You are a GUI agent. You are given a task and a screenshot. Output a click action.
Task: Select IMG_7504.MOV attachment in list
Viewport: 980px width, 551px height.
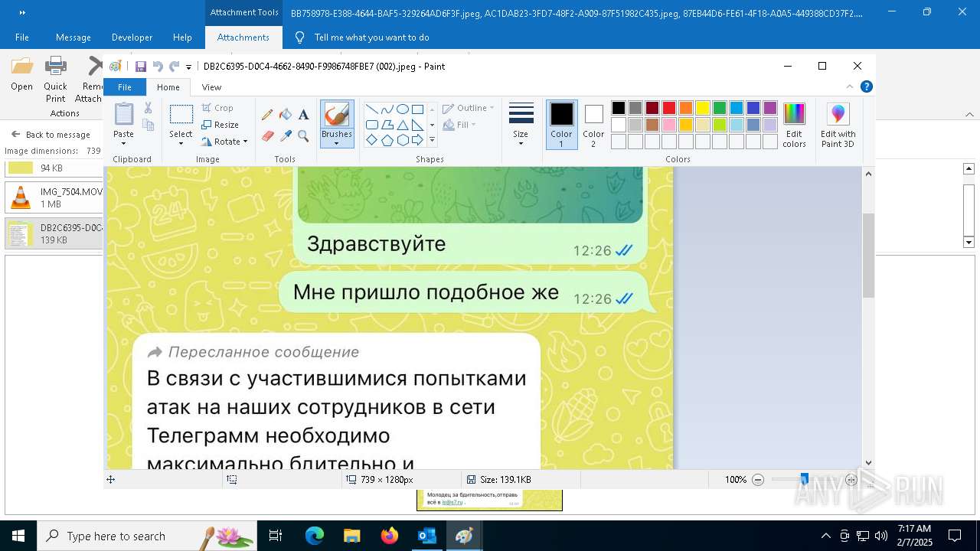pyautogui.click(x=54, y=198)
